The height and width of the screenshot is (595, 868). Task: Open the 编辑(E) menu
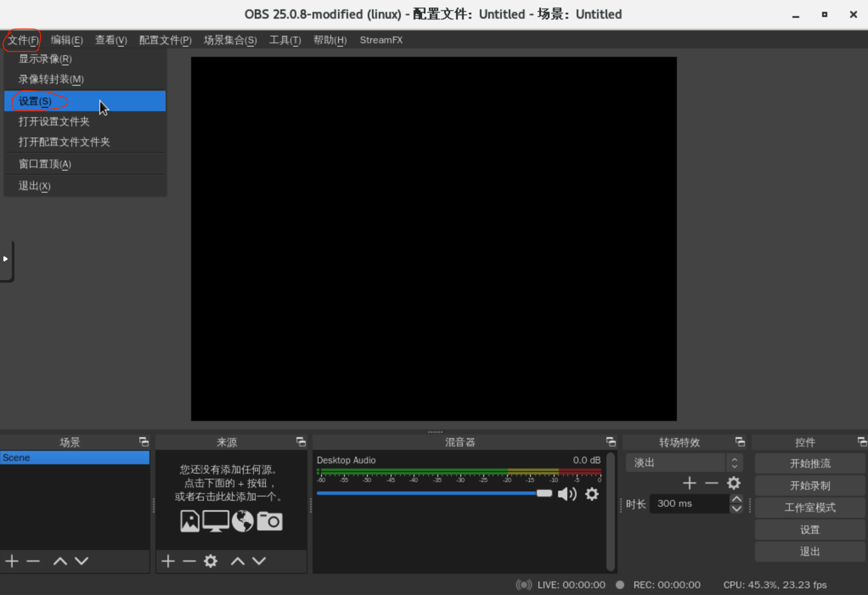67,40
